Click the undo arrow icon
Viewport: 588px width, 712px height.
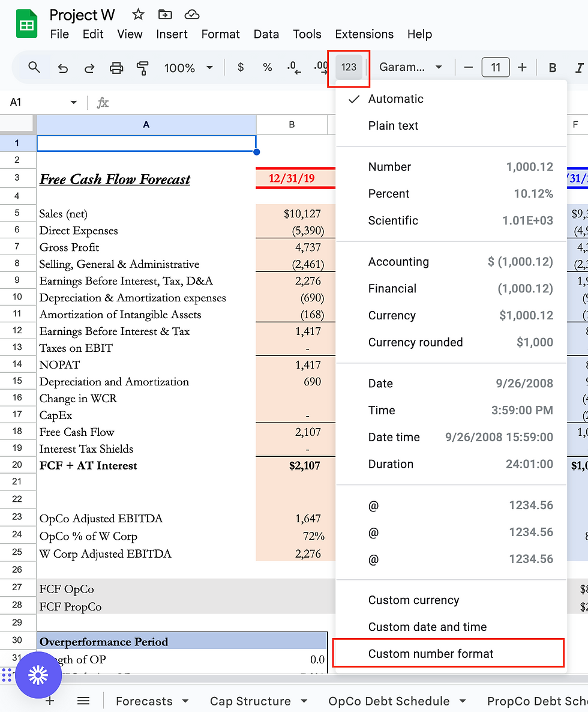coord(62,68)
